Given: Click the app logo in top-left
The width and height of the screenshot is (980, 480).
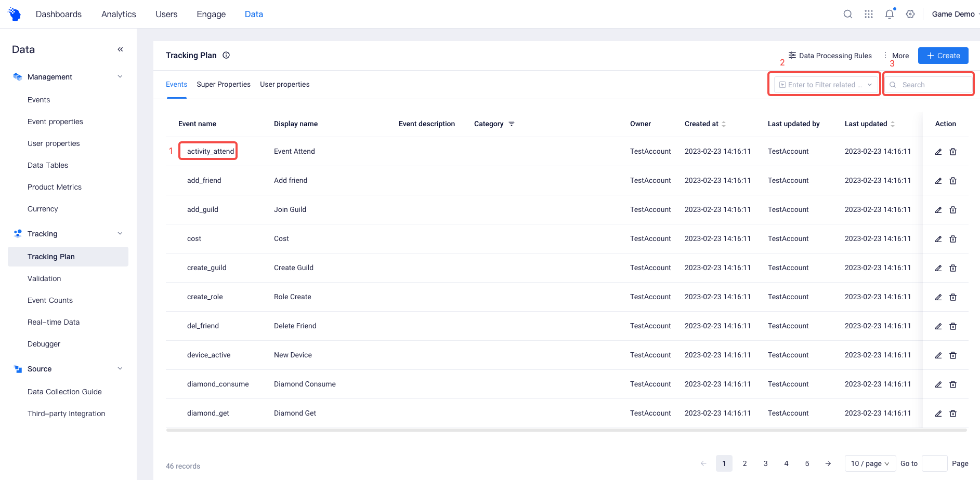Looking at the screenshot, I should pyautogui.click(x=15, y=14).
